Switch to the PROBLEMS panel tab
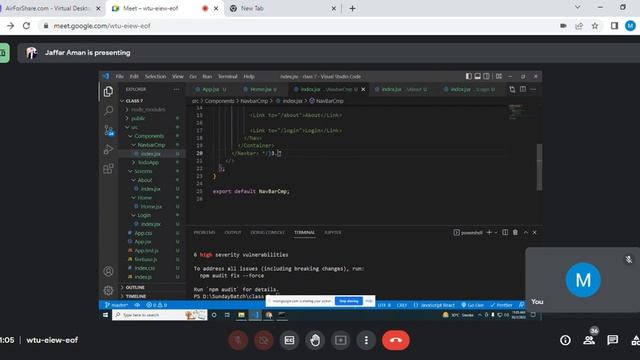 (x=204, y=233)
